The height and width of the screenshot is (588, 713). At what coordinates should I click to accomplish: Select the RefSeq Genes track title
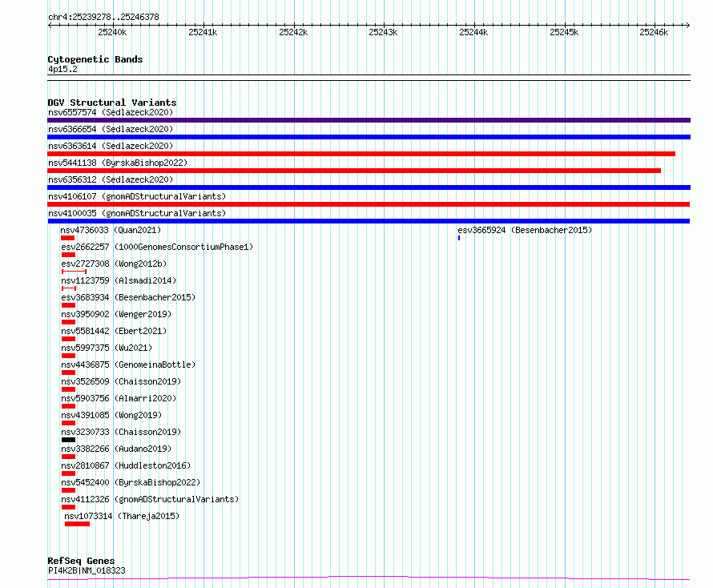click(82, 561)
